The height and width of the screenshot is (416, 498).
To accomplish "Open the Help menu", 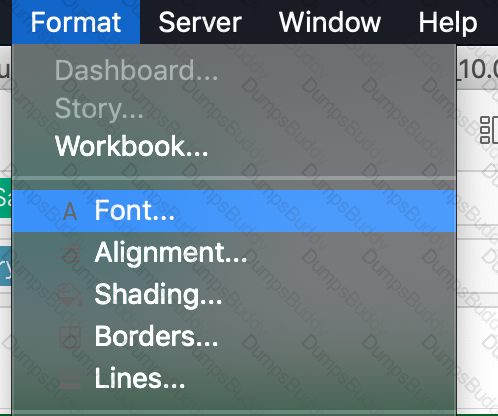I will point(448,22).
